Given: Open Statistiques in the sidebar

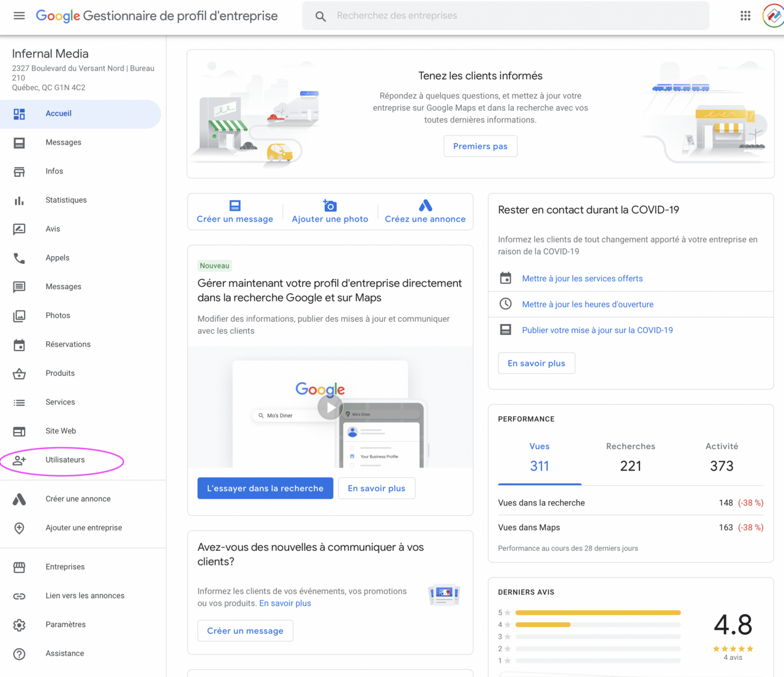Looking at the screenshot, I should [80, 200].
